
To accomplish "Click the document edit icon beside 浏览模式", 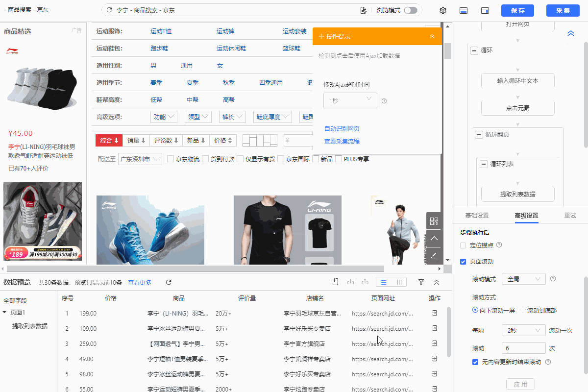I will (x=363, y=10).
